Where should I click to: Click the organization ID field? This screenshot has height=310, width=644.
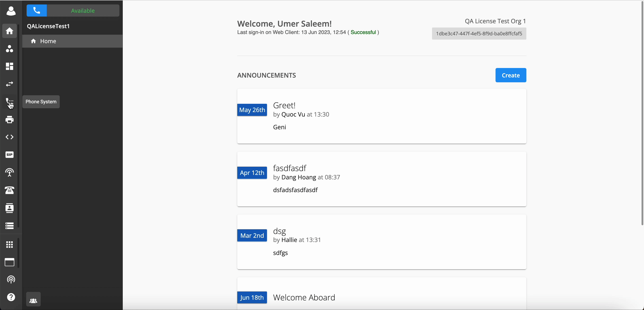(479, 34)
